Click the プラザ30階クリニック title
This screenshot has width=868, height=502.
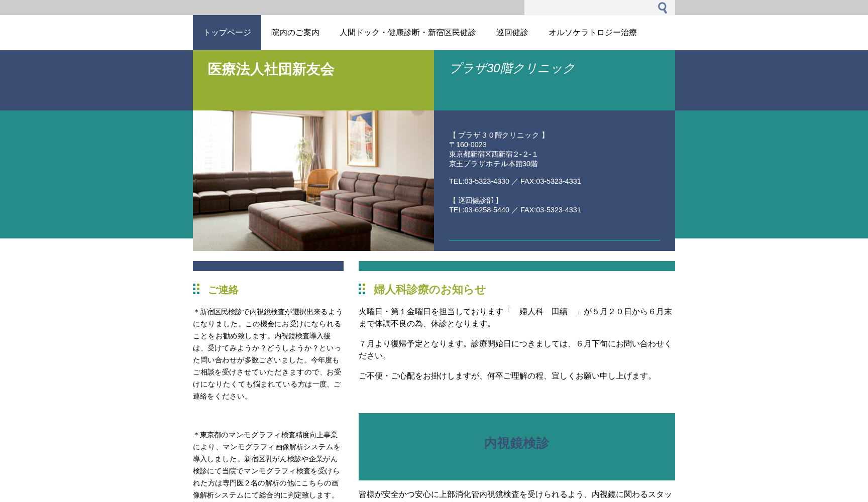pos(511,68)
